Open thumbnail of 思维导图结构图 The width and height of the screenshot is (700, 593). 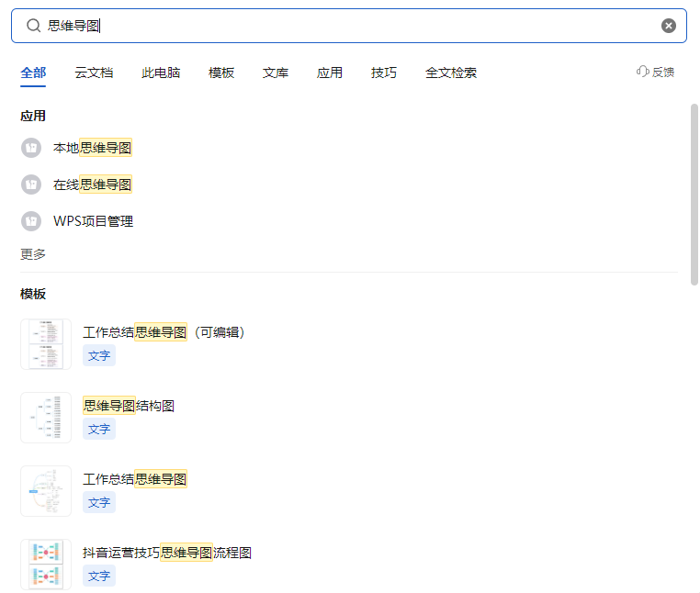pyautogui.click(x=46, y=418)
